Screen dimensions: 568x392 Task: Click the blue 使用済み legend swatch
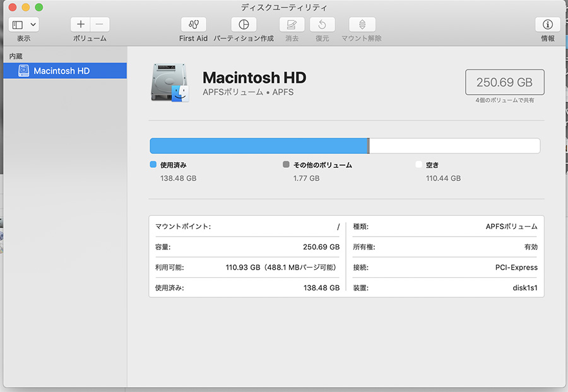coord(153,165)
